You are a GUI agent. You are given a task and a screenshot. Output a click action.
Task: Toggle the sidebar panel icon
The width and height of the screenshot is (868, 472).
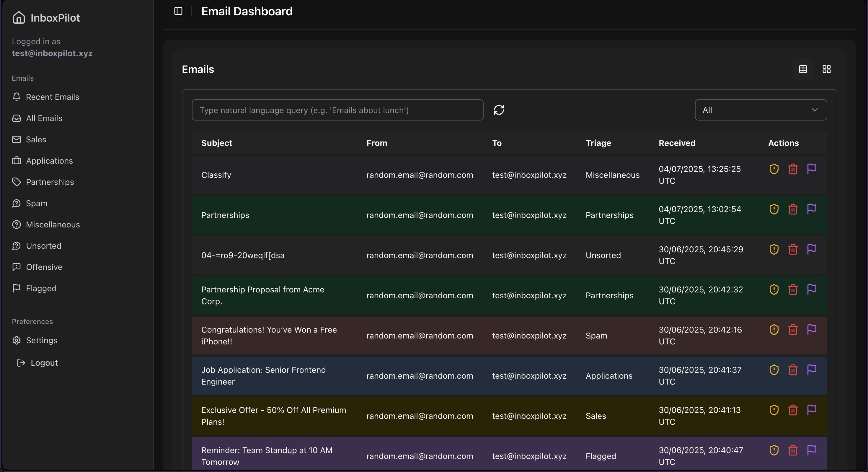[x=178, y=11]
